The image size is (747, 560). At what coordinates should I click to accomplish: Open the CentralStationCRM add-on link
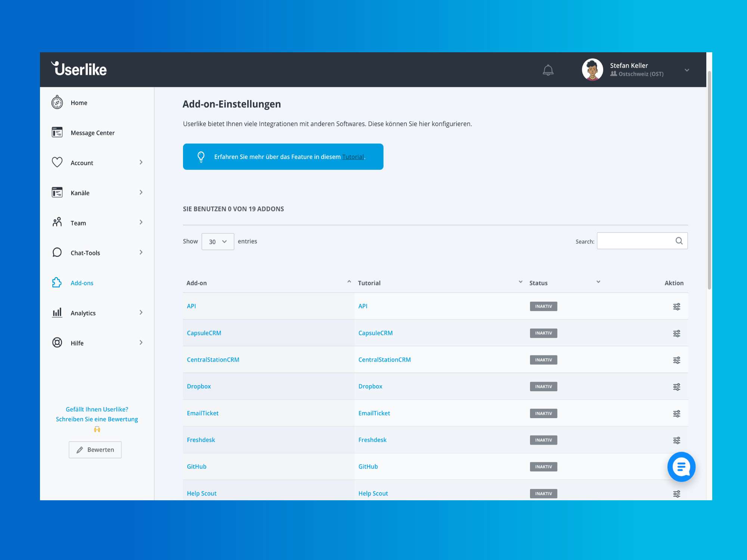pyautogui.click(x=213, y=360)
